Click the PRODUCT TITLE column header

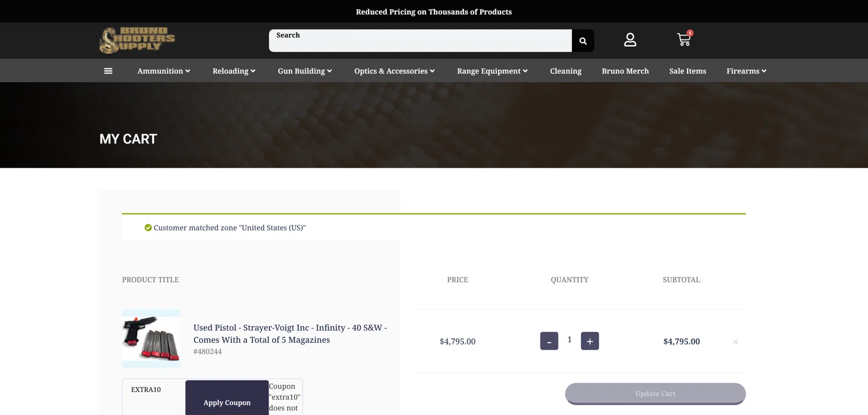tap(150, 280)
